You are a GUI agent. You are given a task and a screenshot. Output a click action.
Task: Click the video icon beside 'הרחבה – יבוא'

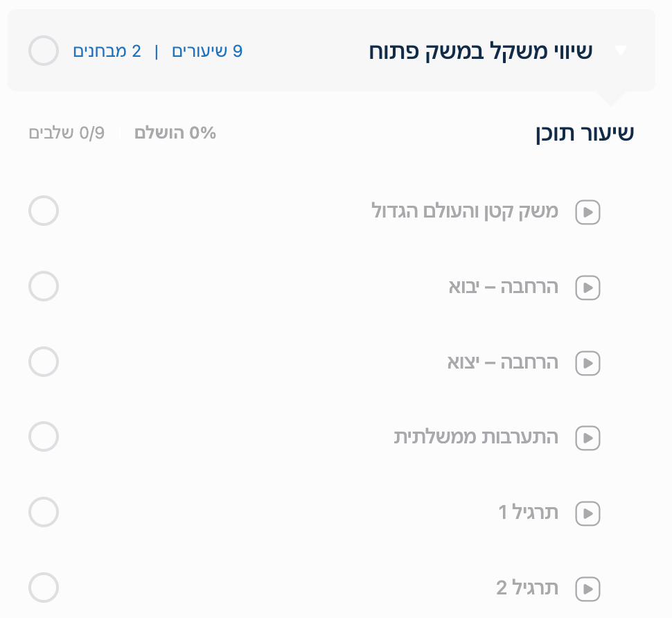pyautogui.click(x=587, y=288)
